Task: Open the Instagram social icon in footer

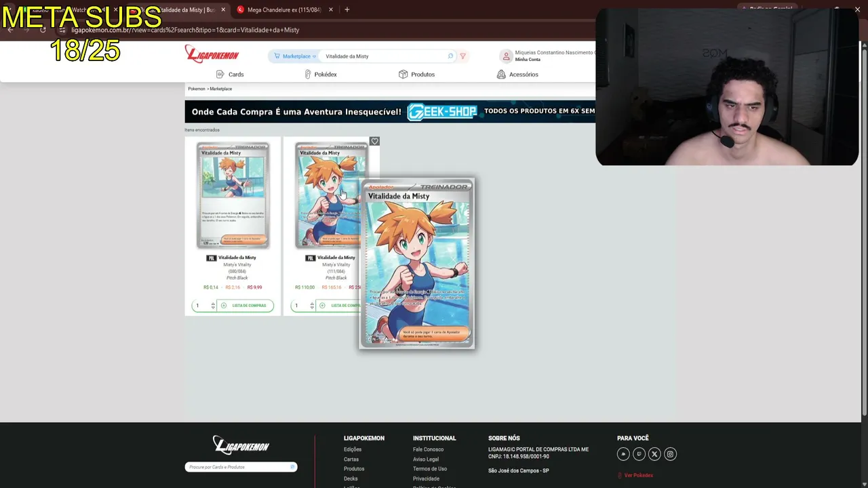Action: pos(670,454)
